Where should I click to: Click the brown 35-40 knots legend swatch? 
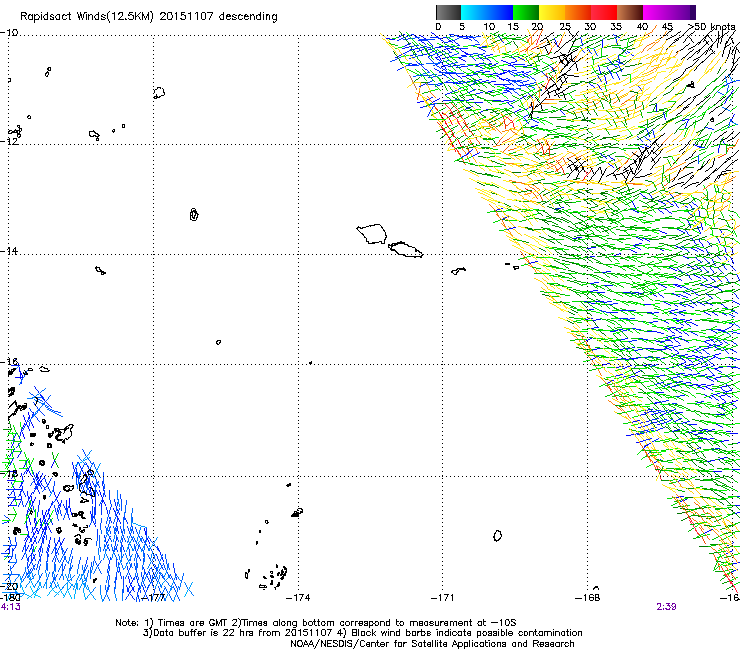(x=630, y=12)
